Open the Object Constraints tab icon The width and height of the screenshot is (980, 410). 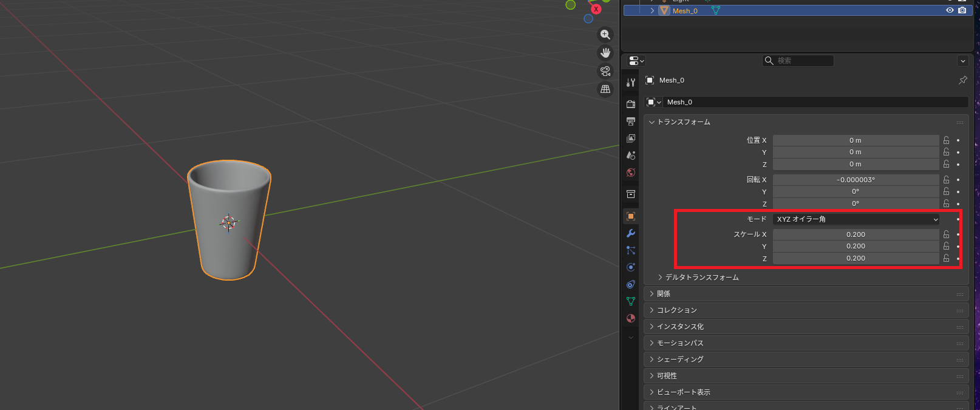[631, 284]
